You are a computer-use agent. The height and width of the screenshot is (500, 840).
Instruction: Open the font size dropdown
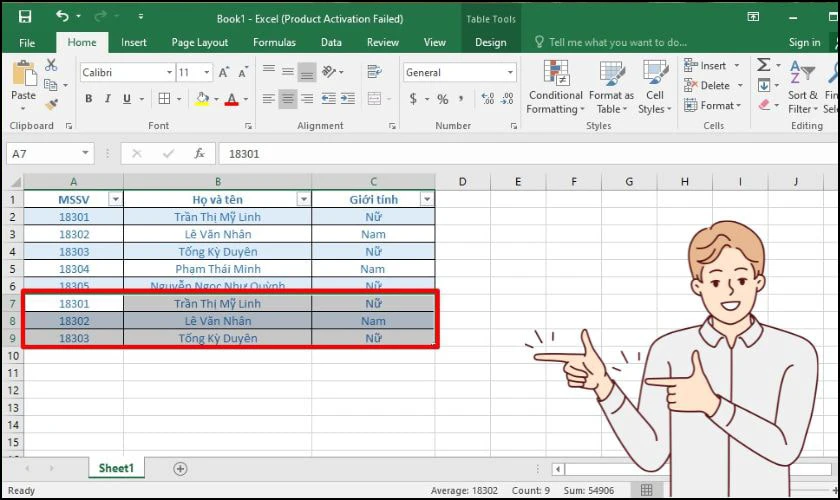[207, 72]
